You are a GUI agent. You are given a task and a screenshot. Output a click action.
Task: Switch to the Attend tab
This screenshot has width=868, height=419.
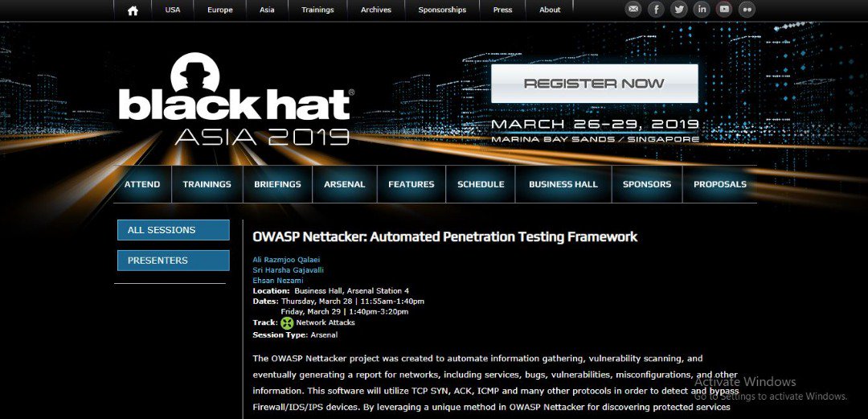(x=142, y=184)
